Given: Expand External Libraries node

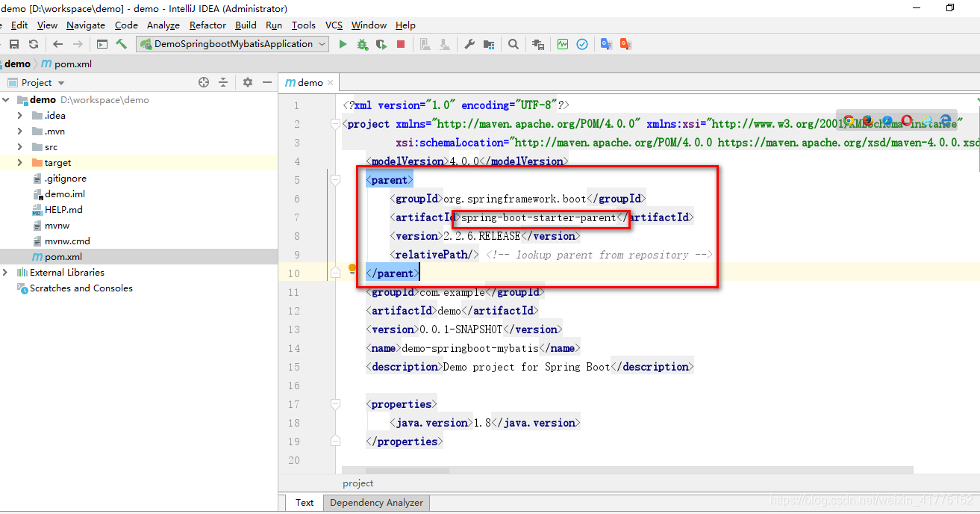Looking at the screenshot, I should coord(6,272).
